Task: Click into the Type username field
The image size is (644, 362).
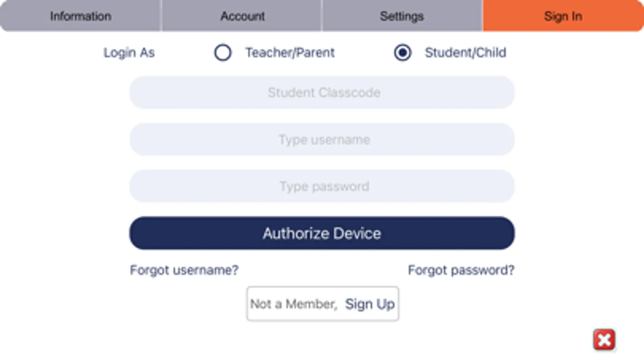Action: pos(322,140)
